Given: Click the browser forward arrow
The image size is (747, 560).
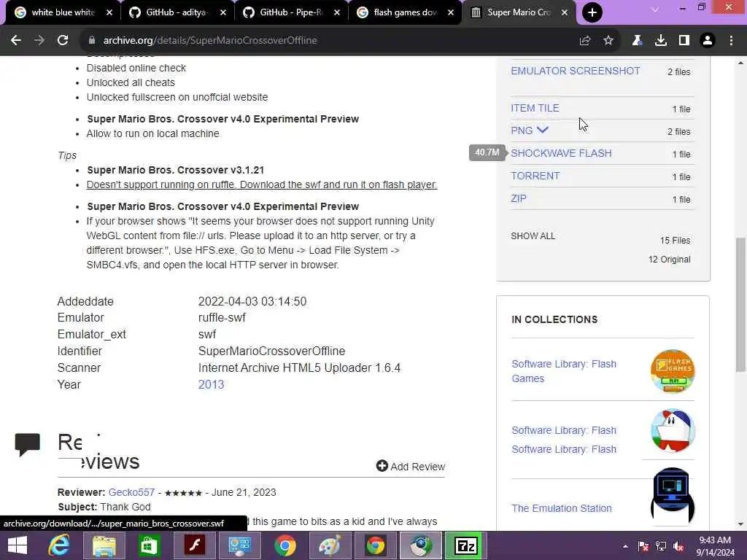Looking at the screenshot, I should (39, 41).
